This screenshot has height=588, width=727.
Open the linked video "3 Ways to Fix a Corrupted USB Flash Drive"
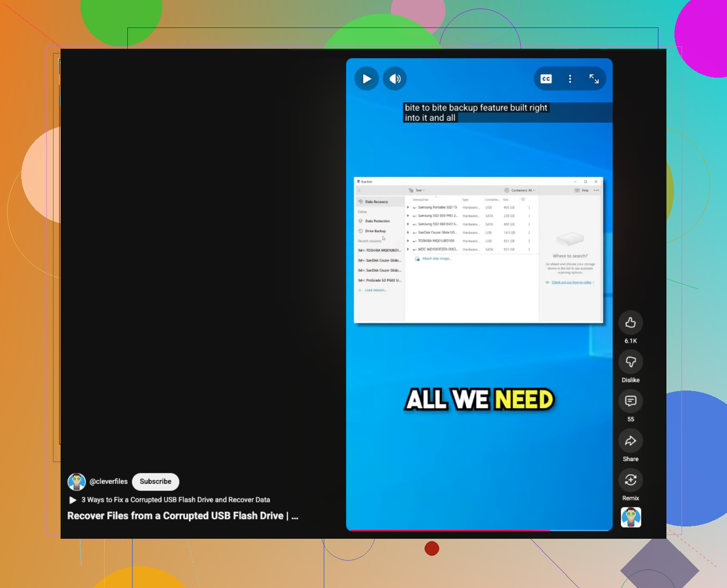pos(170,500)
